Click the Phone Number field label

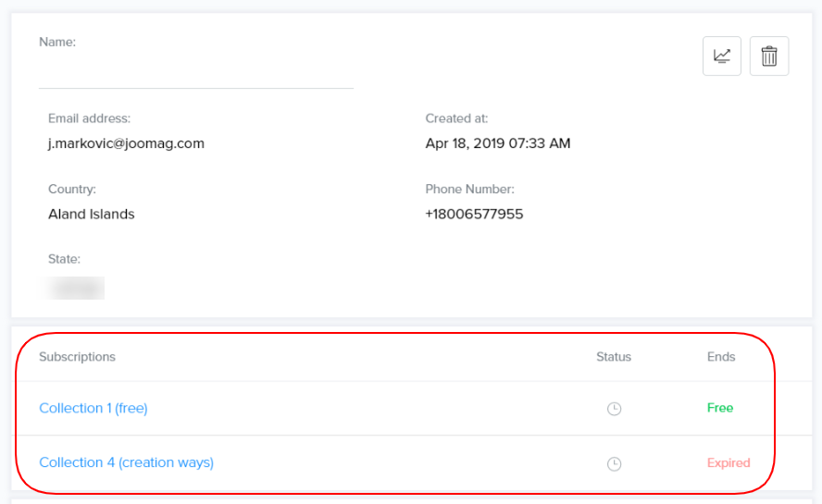tap(469, 189)
